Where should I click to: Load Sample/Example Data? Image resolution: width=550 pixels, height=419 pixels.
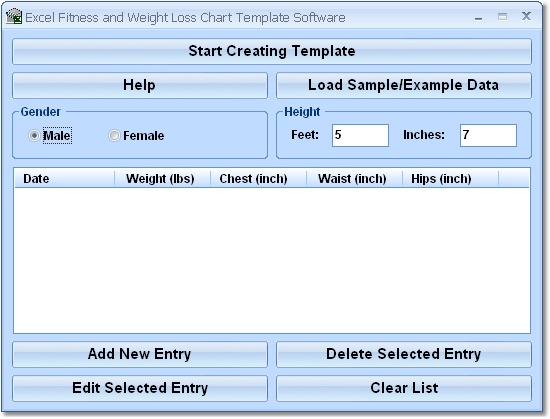pyautogui.click(x=404, y=85)
